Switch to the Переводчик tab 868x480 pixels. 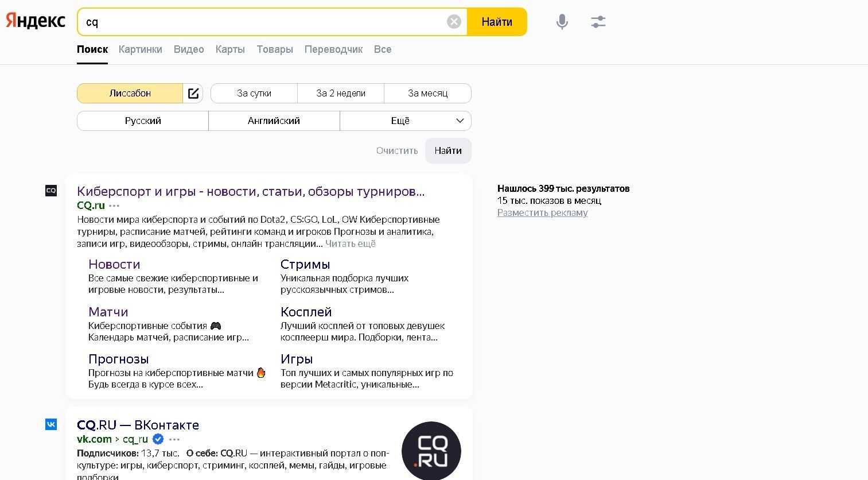(333, 49)
